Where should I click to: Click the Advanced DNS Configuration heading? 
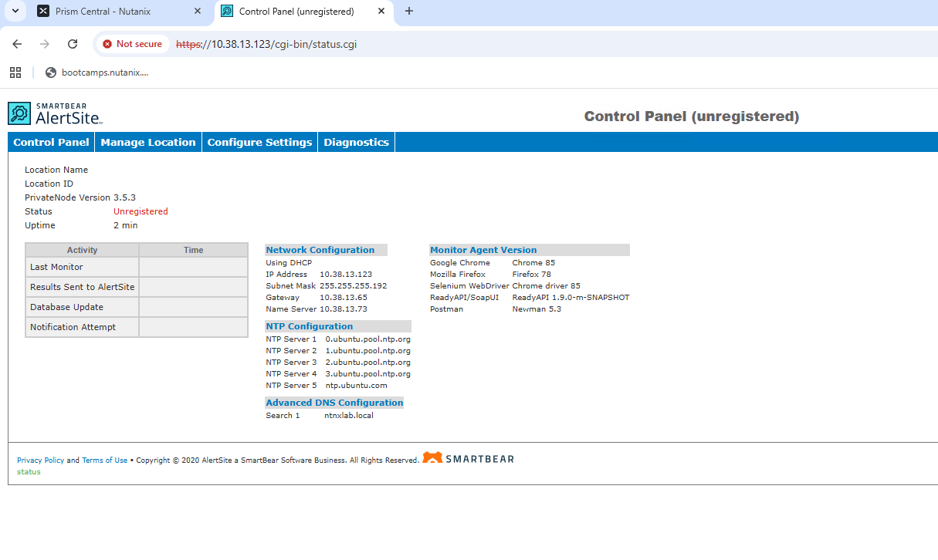click(x=335, y=403)
